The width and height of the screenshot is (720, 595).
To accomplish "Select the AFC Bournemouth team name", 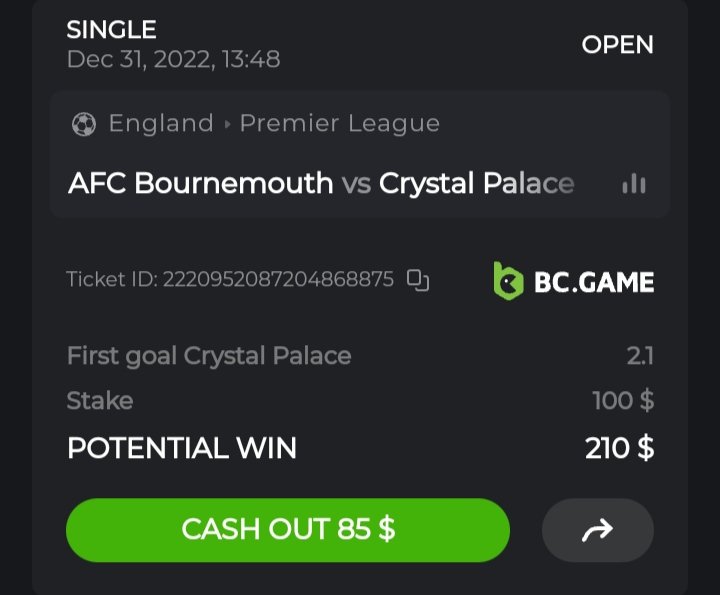I will pyautogui.click(x=201, y=184).
